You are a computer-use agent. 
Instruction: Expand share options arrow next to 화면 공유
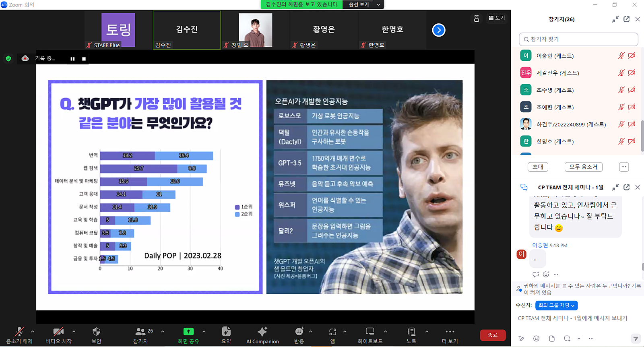point(204,331)
